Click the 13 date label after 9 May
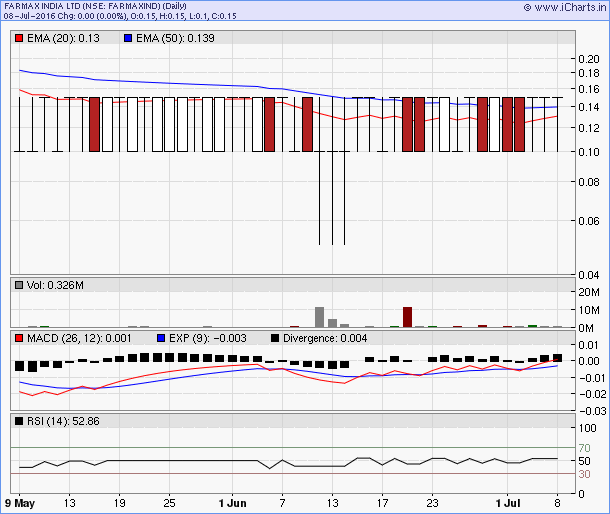Screen dimensions: 610x514 click(x=70, y=503)
